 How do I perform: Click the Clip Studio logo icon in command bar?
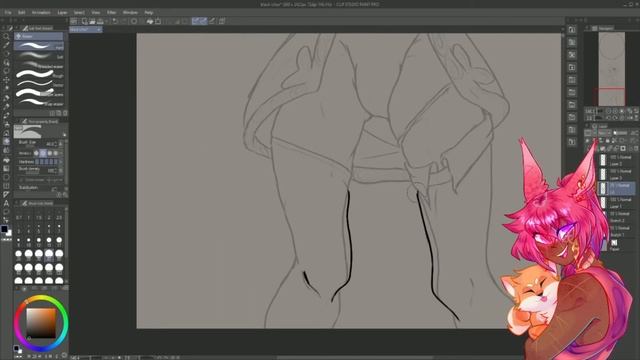(x=74, y=21)
